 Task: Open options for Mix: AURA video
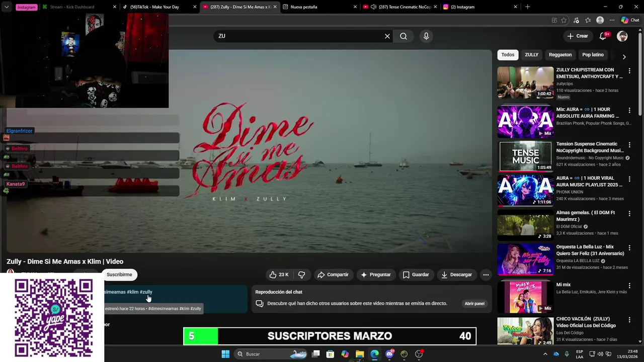point(629,110)
